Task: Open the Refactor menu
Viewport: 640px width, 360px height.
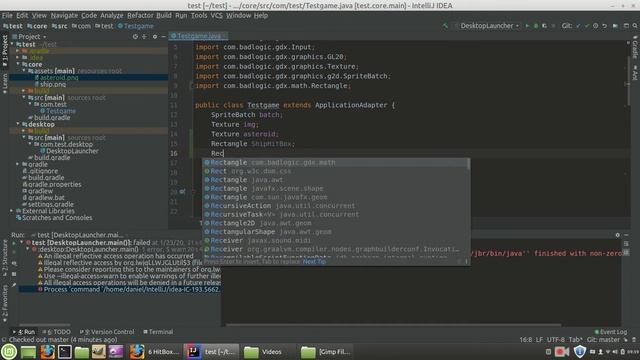Action: pos(140,16)
